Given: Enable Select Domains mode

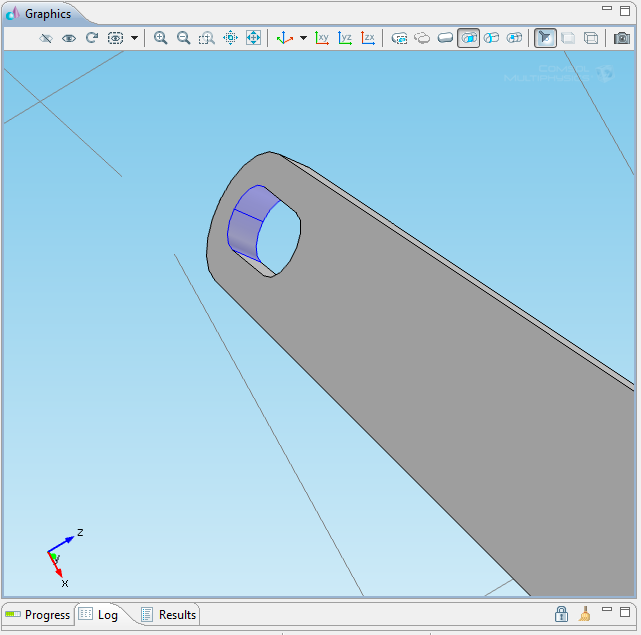Looking at the screenshot, I should [x=445, y=38].
